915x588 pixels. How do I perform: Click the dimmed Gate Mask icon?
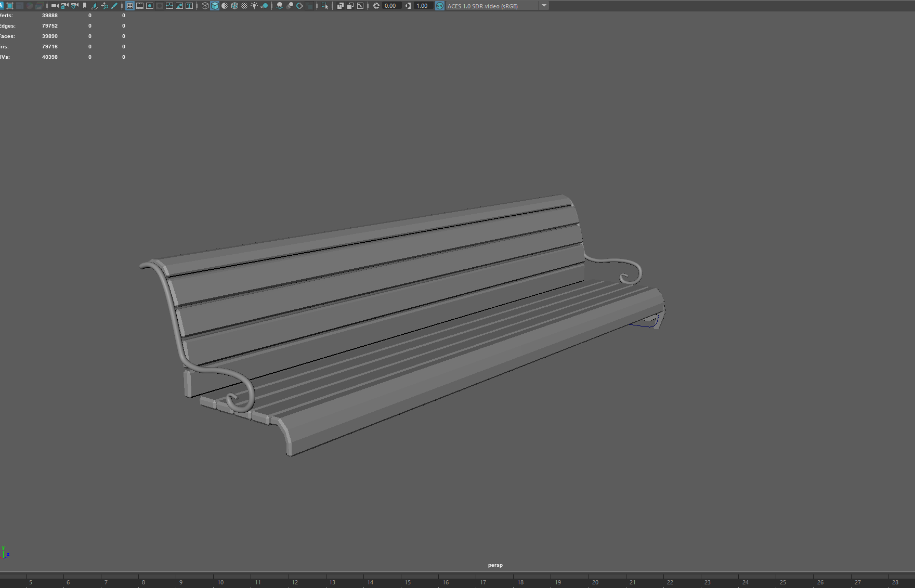pyautogui.click(x=160, y=6)
